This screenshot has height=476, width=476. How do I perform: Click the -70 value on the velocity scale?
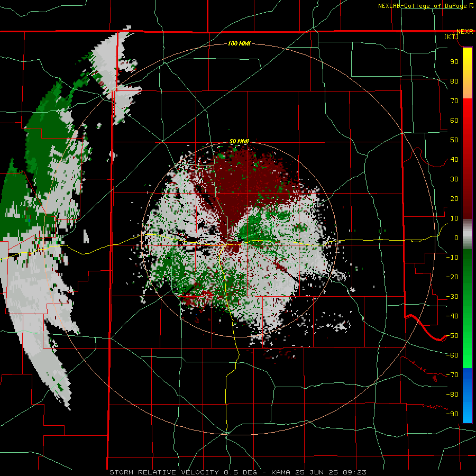tap(452, 375)
